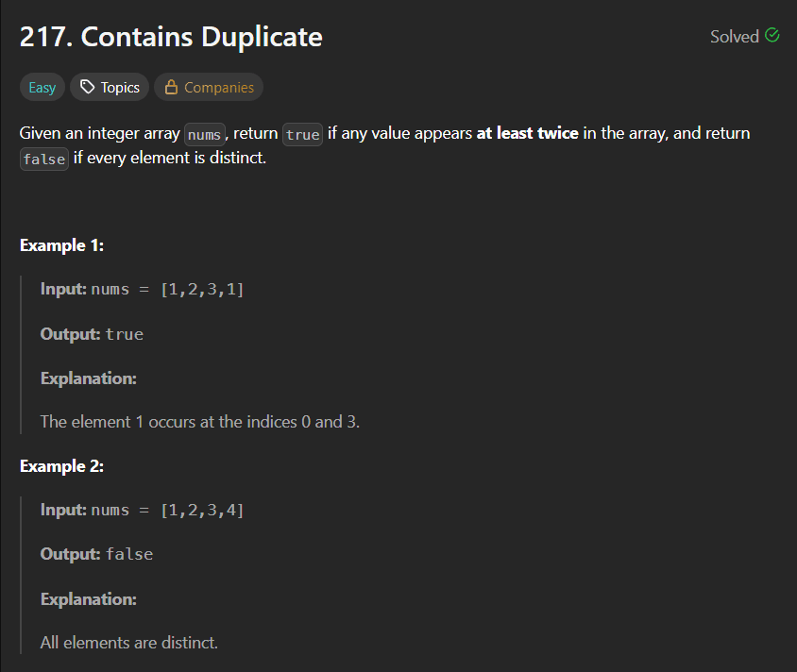Expand the Example 1 heading
The width and height of the screenshot is (797, 672).
point(61,244)
